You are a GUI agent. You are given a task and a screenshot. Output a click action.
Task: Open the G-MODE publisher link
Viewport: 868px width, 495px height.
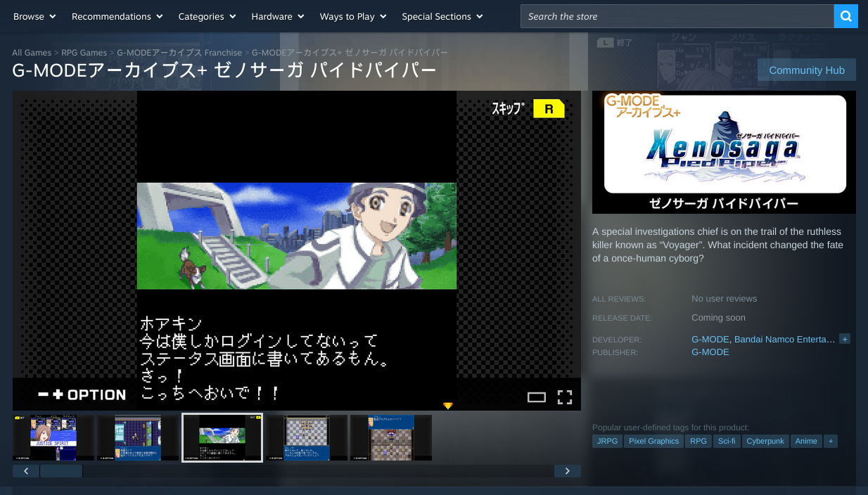click(x=710, y=352)
